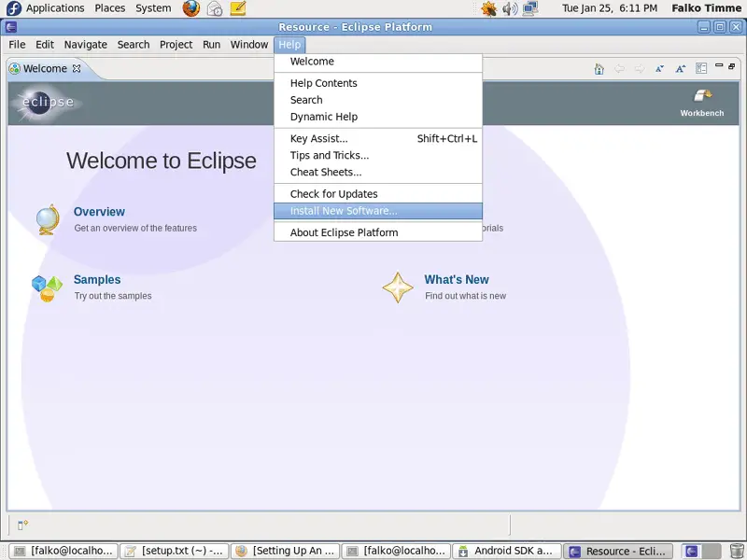Click the Navigate Back arrow icon

619,69
